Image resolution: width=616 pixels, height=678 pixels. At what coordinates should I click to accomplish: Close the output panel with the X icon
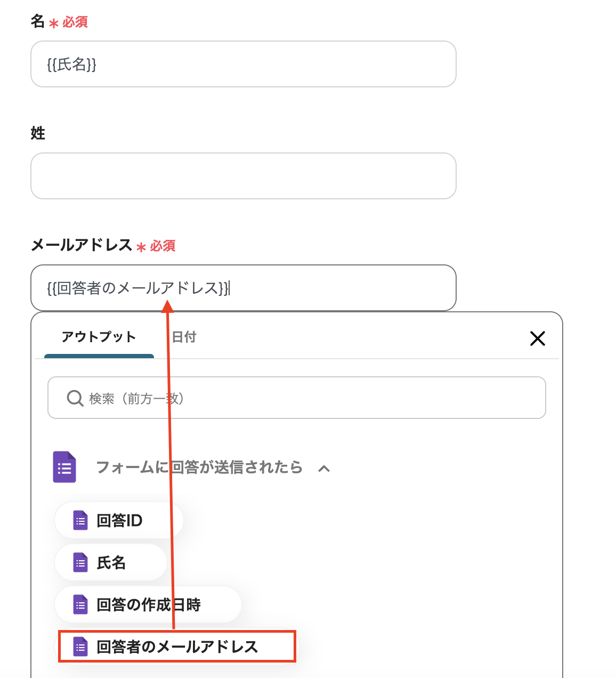coord(538,338)
